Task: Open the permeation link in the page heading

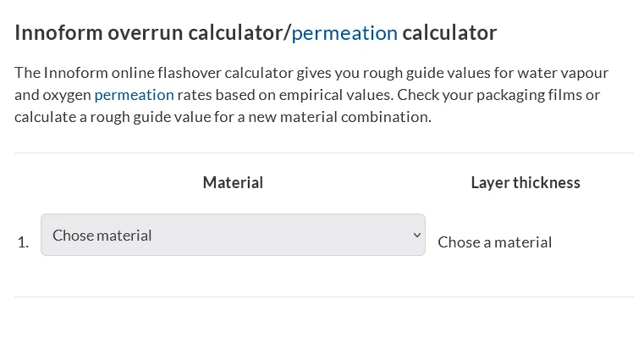Action: point(344,34)
